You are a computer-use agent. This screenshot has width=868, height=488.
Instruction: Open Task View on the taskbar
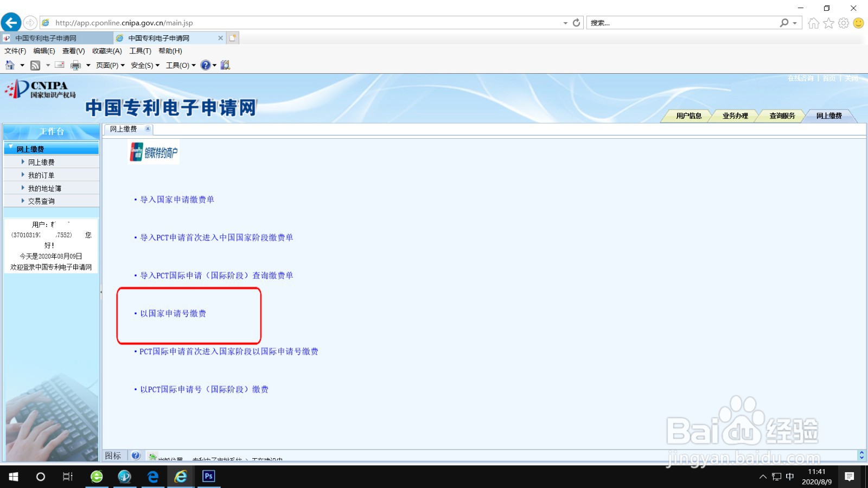tap(68, 477)
